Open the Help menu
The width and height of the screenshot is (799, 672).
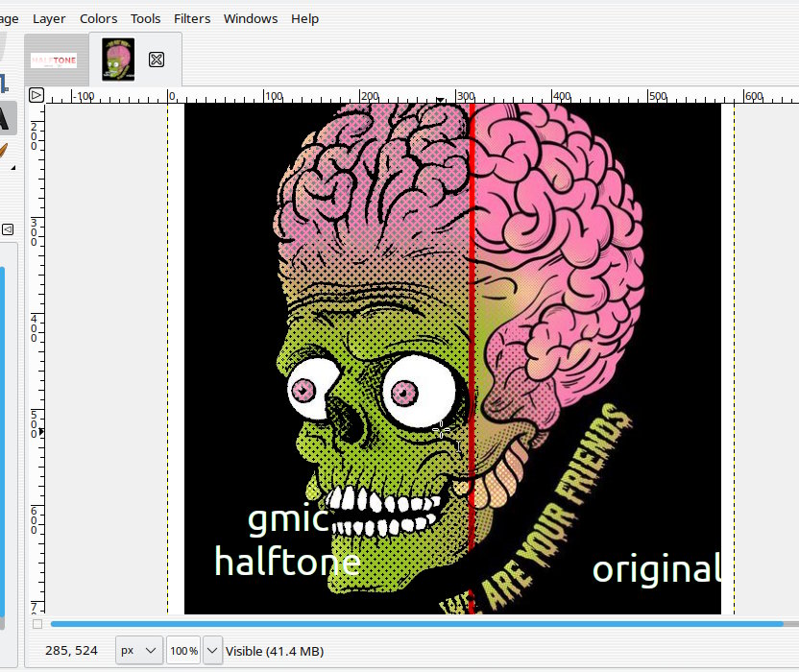pyautogui.click(x=304, y=18)
